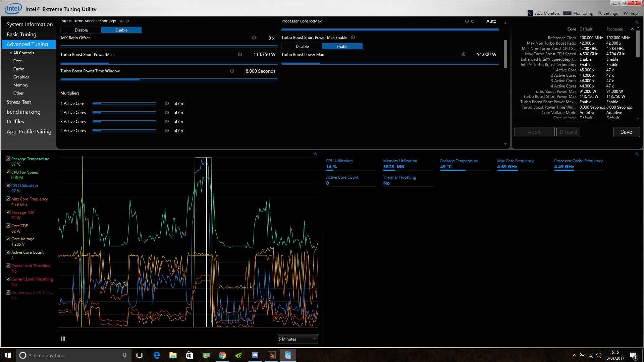
Task: Click the Discard button
Action: [568, 132]
